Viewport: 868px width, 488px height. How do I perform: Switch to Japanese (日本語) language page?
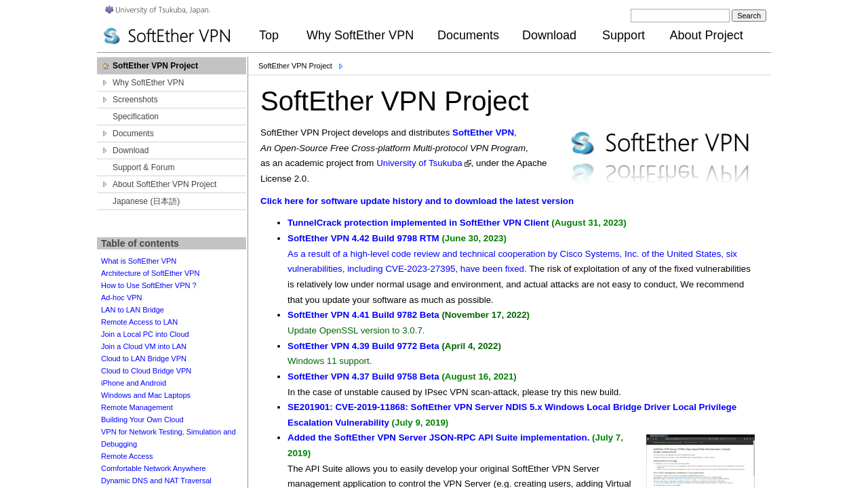pyautogui.click(x=146, y=201)
